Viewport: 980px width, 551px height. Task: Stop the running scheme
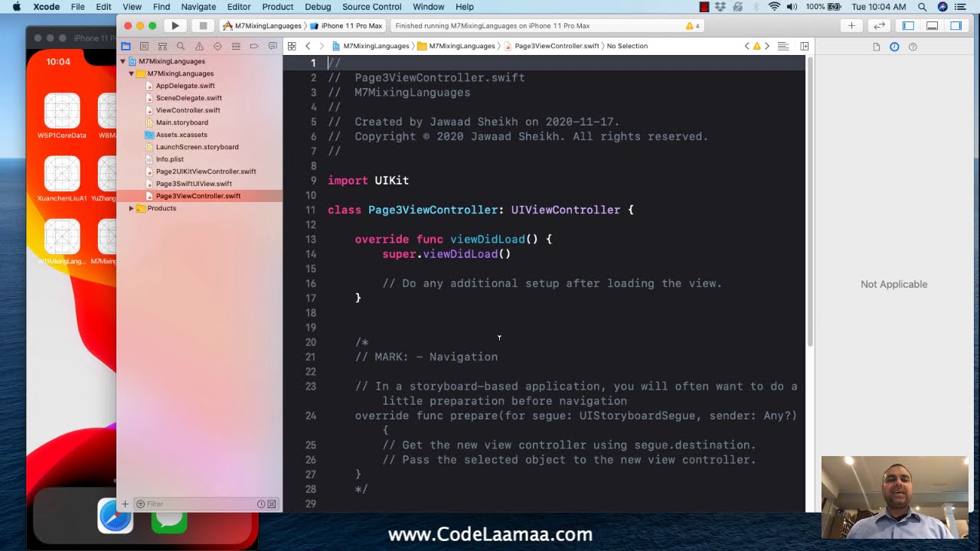pos(203,26)
